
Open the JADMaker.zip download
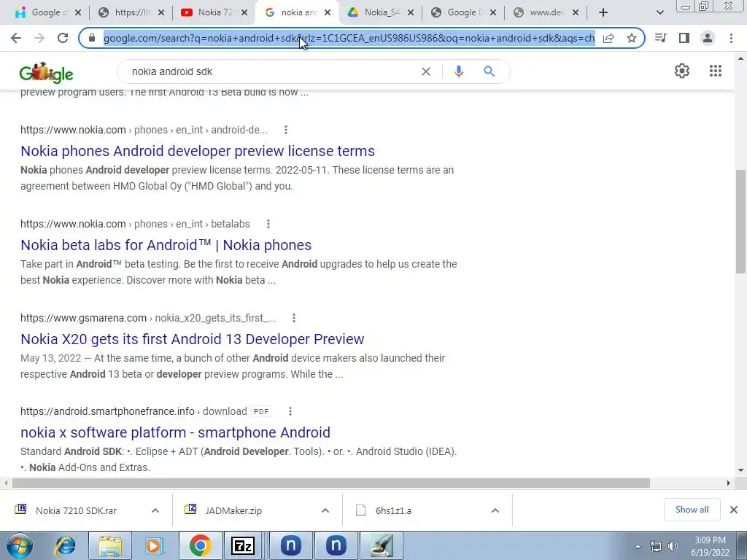click(x=233, y=510)
